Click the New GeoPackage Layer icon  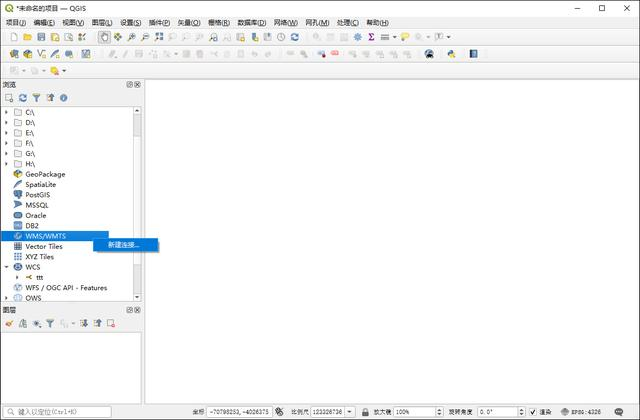28,54
